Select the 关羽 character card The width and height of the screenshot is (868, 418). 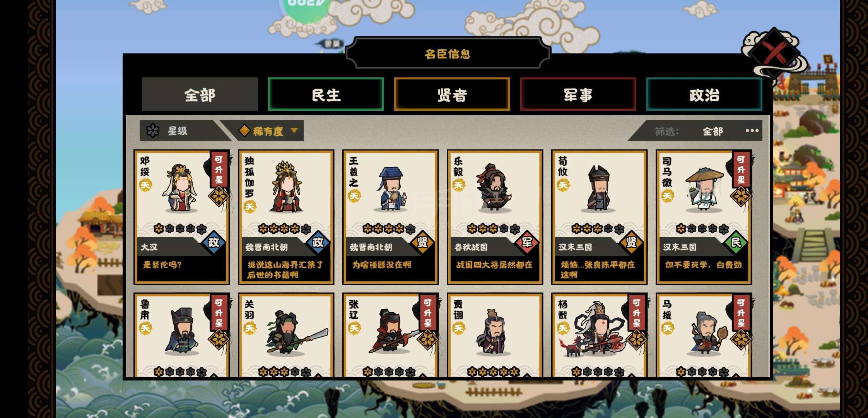pos(286,335)
